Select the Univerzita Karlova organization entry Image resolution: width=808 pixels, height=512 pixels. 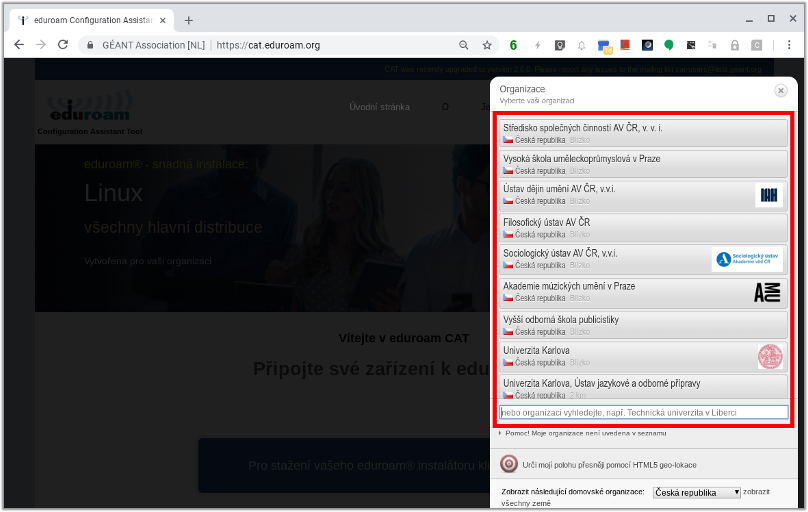click(x=643, y=356)
